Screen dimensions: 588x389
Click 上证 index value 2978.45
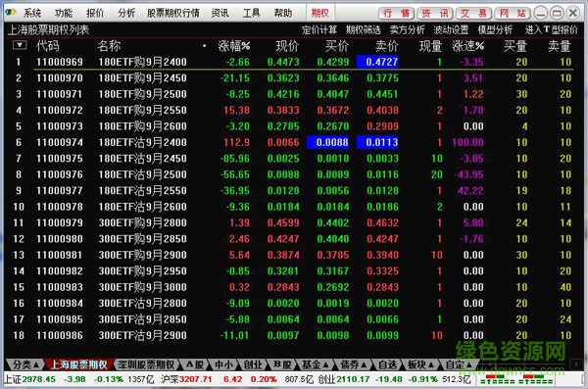(38, 379)
